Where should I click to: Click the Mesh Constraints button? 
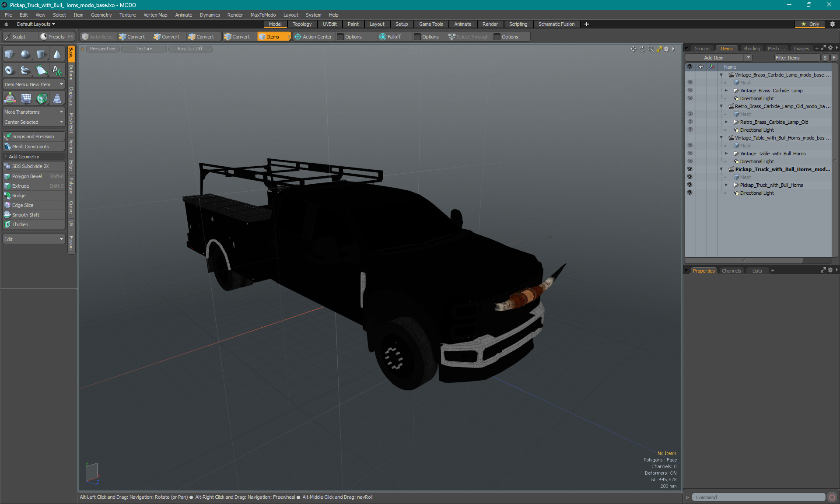tap(34, 147)
